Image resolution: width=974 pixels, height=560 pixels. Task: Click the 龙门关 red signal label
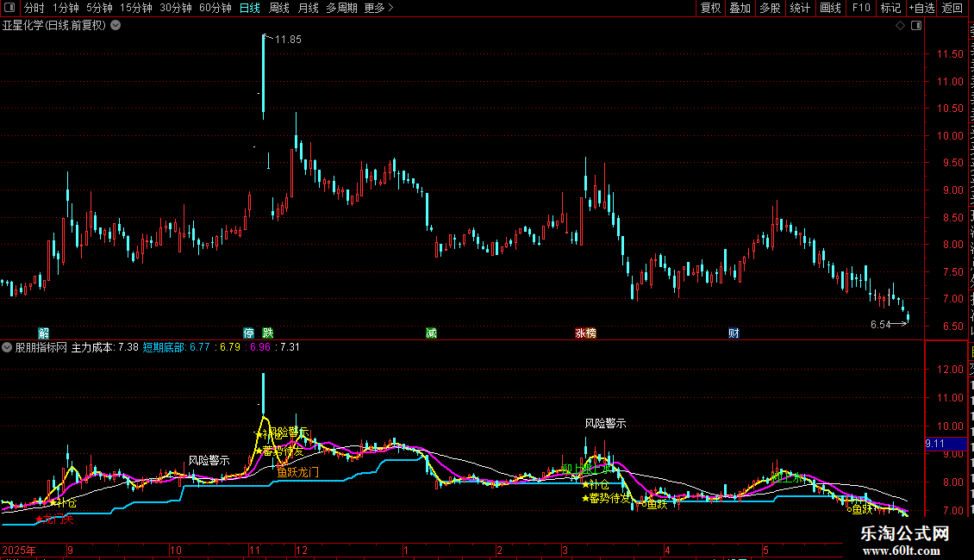tap(54, 519)
